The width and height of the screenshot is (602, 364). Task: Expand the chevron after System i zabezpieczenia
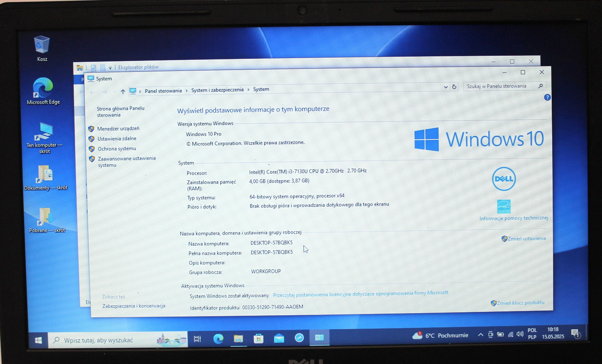coord(248,89)
